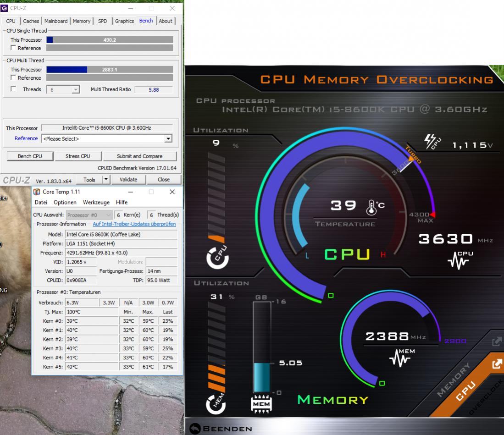Switch to the Graphics tab
The image size is (504, 435).
click(x=124, y=21)
